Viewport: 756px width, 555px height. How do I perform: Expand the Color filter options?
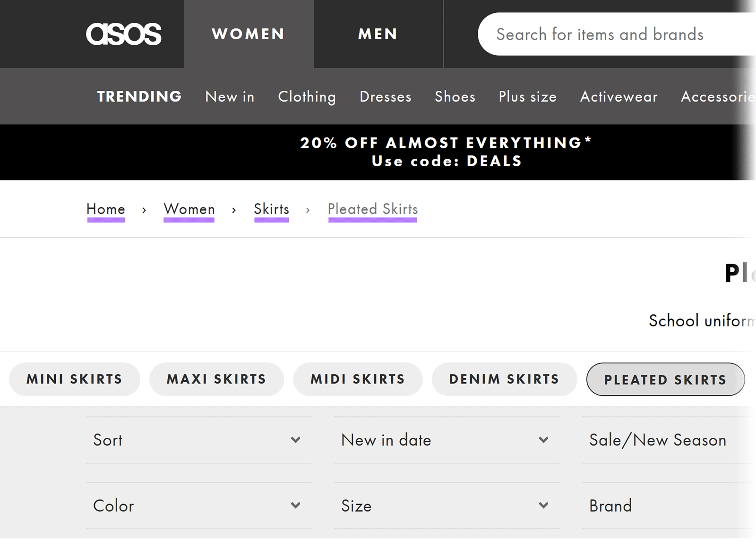click(198, 505)
